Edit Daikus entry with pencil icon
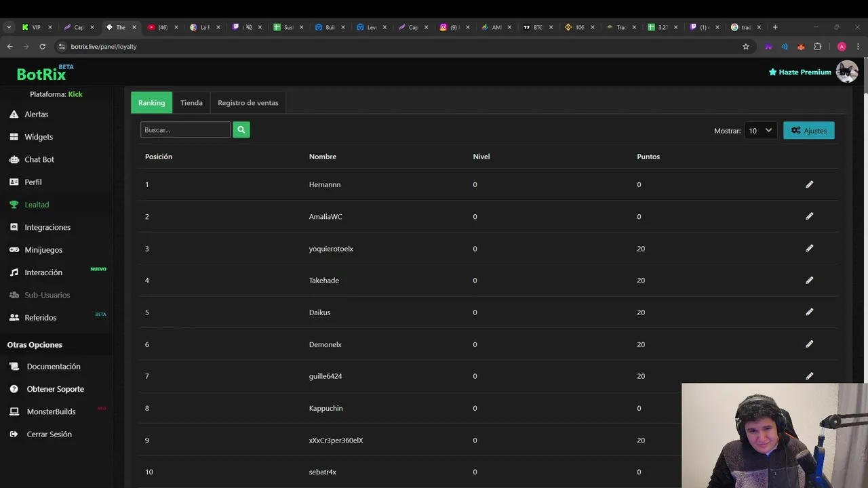The height and width of the screenshot is (488, 868). [x=809, y=312]
